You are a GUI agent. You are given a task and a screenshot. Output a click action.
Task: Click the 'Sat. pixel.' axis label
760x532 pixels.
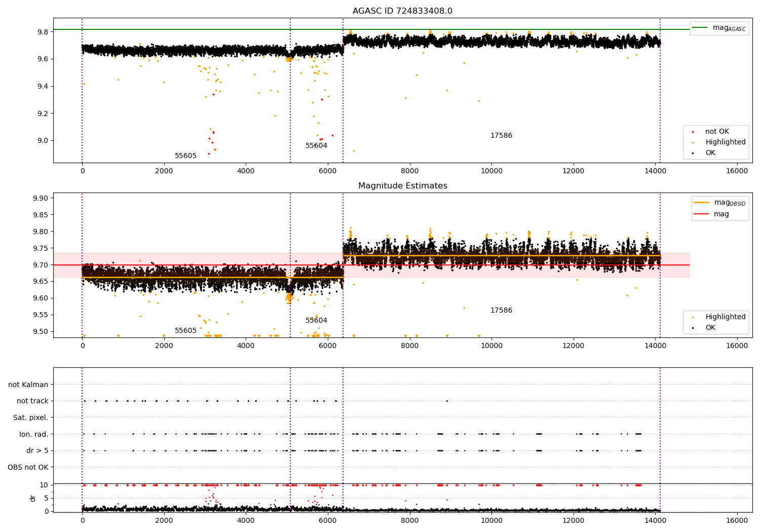pyautogui.click(x=31, y=418)
